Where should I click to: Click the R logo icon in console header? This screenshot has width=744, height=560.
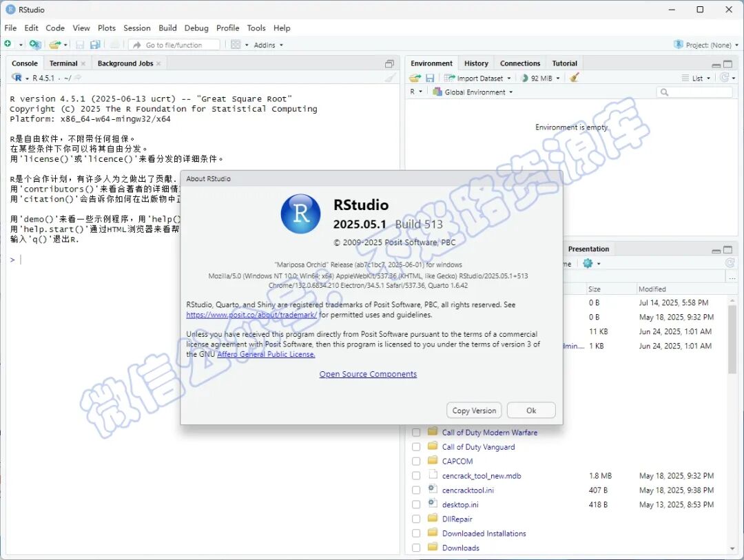[x=17, y=77]
